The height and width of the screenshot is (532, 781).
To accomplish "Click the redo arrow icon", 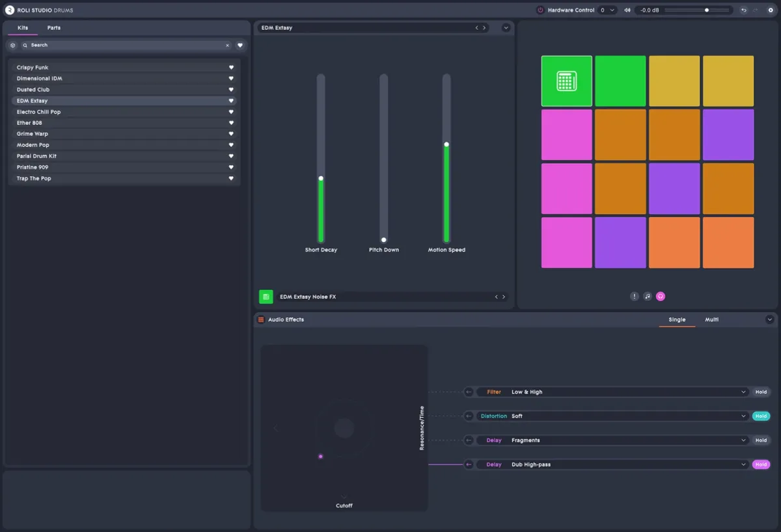I will (x=755, y=10).
